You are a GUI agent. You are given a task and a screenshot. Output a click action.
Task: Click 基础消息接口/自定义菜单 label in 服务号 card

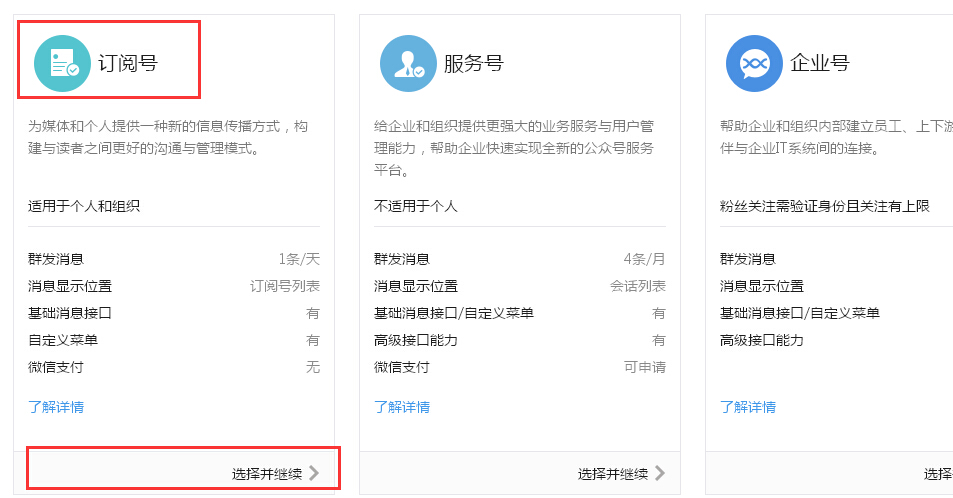coord(454,313)
